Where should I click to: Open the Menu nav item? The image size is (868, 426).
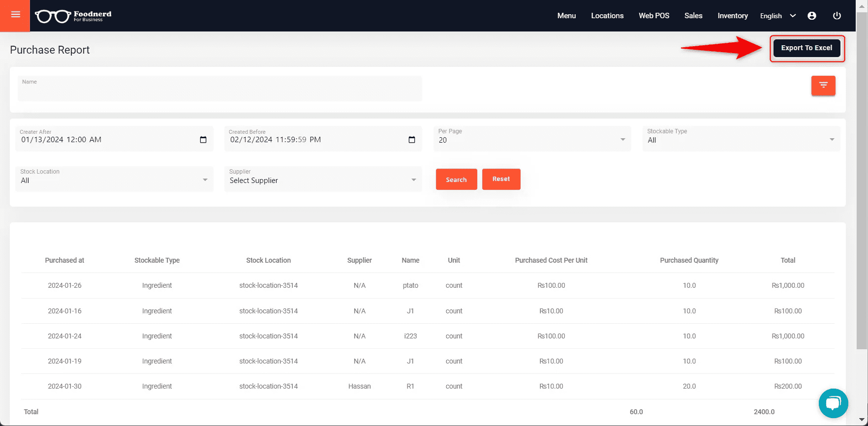coord(566,16)
